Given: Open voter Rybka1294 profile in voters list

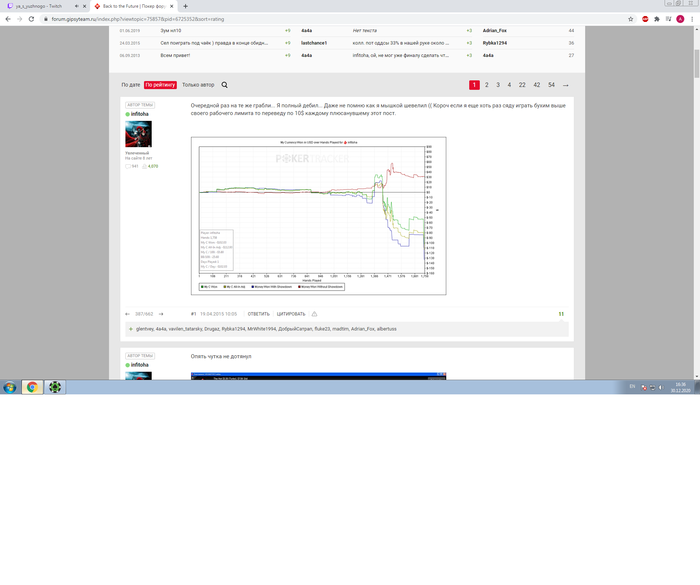Looking at the screenshot, I should click(x=233, y=329).
